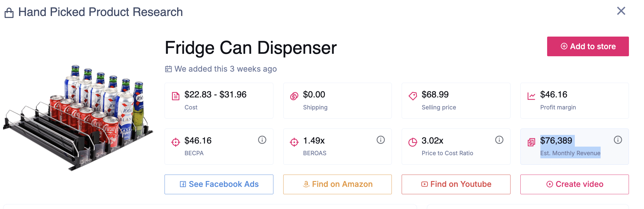Open See Facebook Ads
The height and width of the screenshot is (209, 644).
[x=219, y=184]
